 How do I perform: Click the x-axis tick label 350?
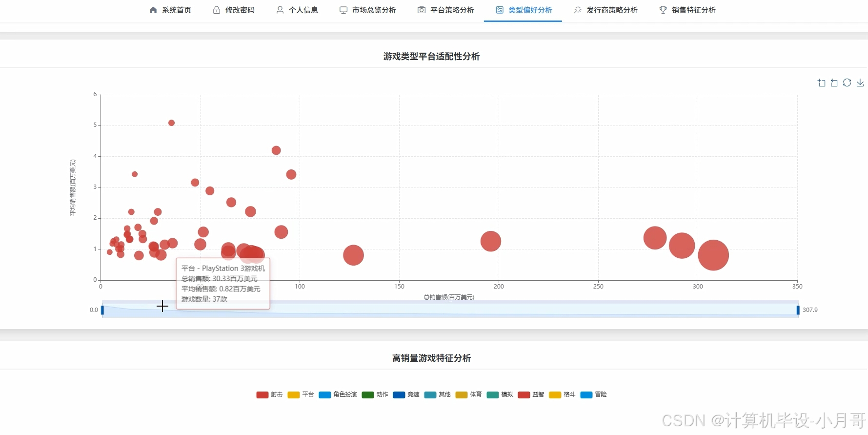[x=797, y=287]
